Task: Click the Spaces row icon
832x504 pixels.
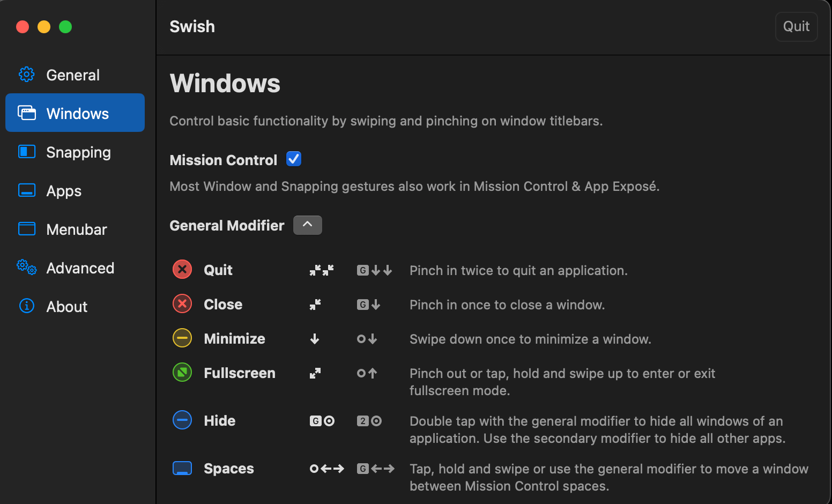Action: [x=182, y=468]
